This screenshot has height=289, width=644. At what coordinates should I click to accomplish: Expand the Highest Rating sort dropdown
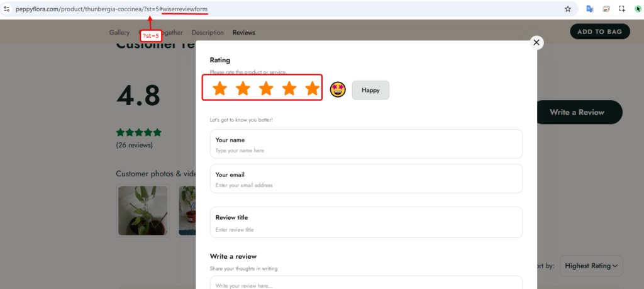click(x=591, y=266)
